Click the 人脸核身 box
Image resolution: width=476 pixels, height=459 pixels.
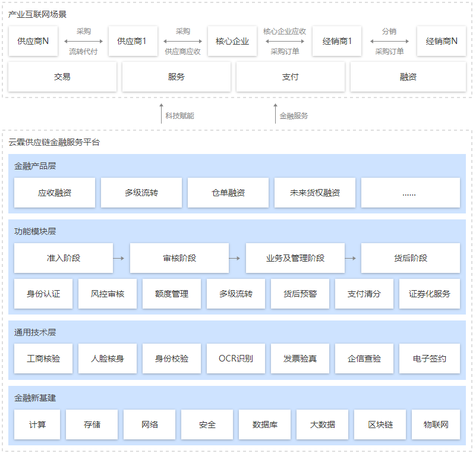point(108,359)
